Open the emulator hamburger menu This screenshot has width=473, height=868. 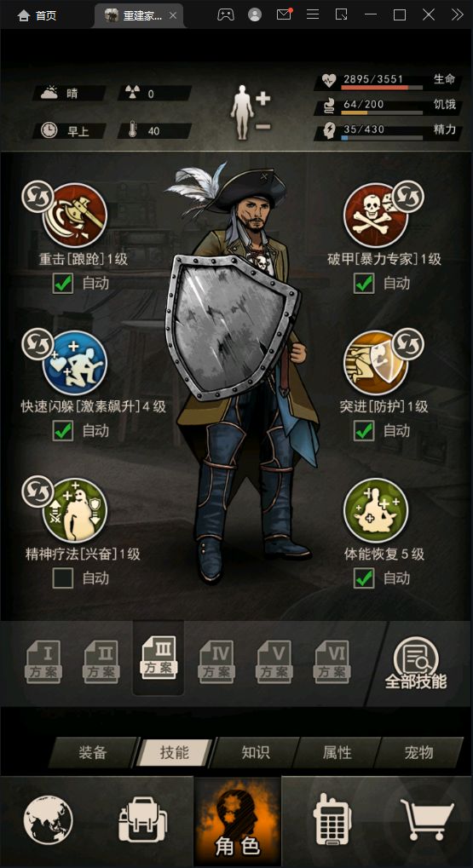[x=313, y=15]
